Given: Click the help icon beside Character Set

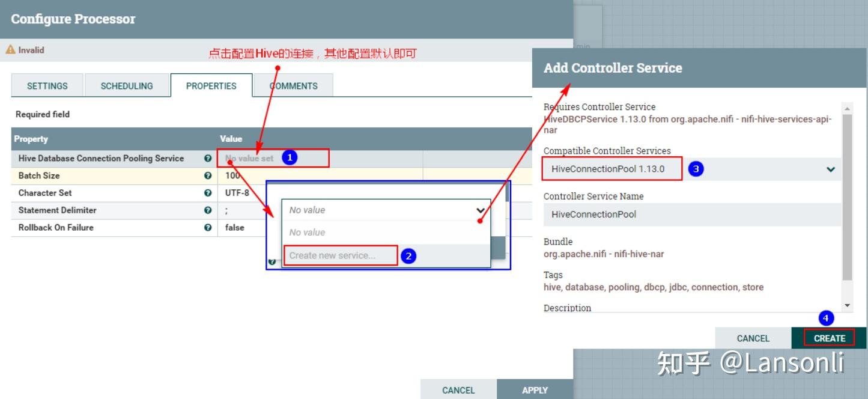Looking at the screenshot, I should pyautogui.click(x=208, y=193).
